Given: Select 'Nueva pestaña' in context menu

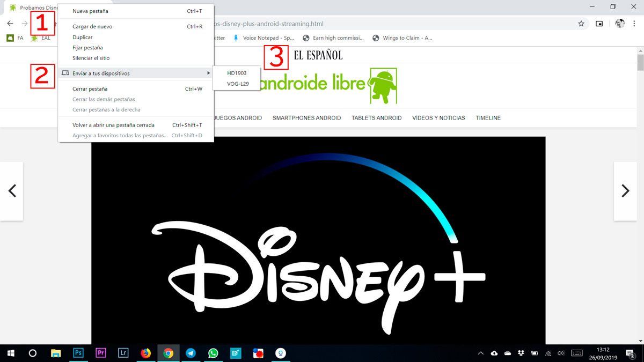Looking at the screenshot, I should point(90,11).
